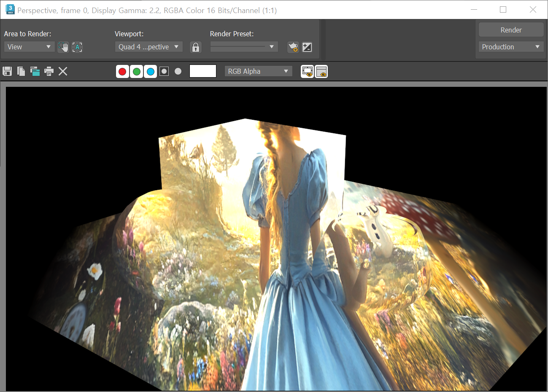The width and height of the screenshot is (548, 392).
Task: Toggle the Green channel button
Action: [x=136, y=72]
